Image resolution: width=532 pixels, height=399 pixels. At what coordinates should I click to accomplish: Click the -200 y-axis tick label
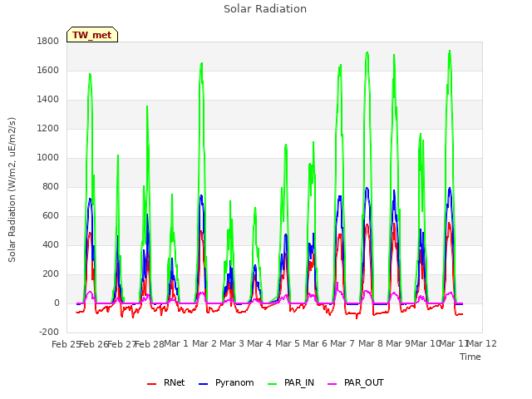49,332
